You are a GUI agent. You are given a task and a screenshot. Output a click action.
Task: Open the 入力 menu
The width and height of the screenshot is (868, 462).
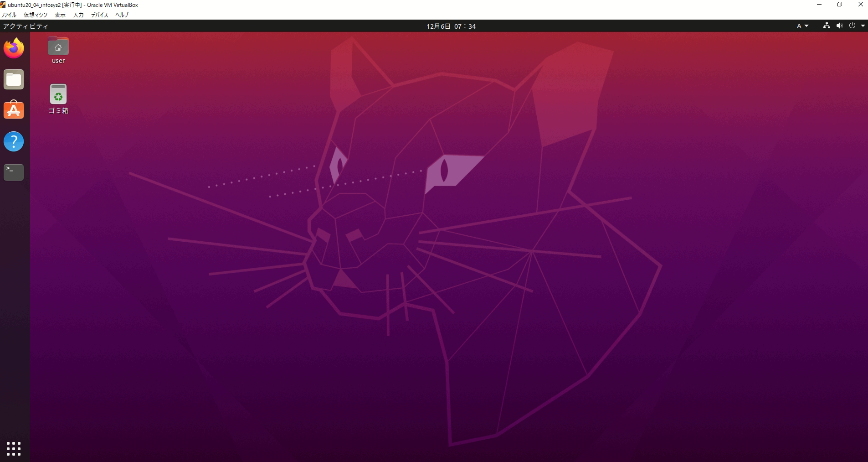coord(78,15)
